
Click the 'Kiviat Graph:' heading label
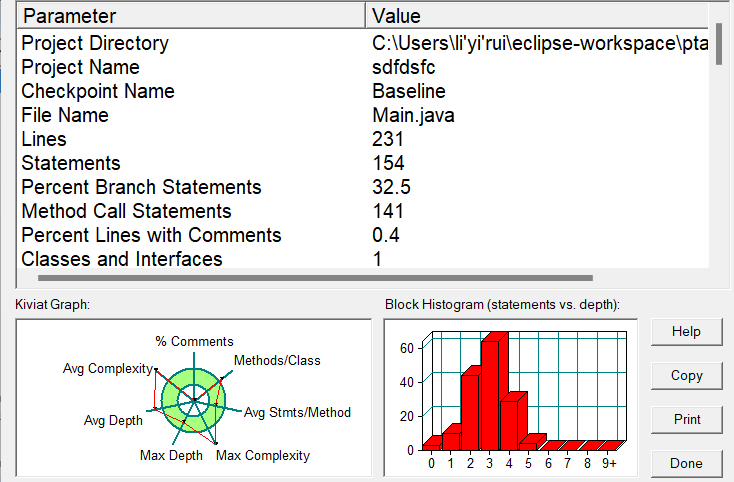tap(52, 305)
